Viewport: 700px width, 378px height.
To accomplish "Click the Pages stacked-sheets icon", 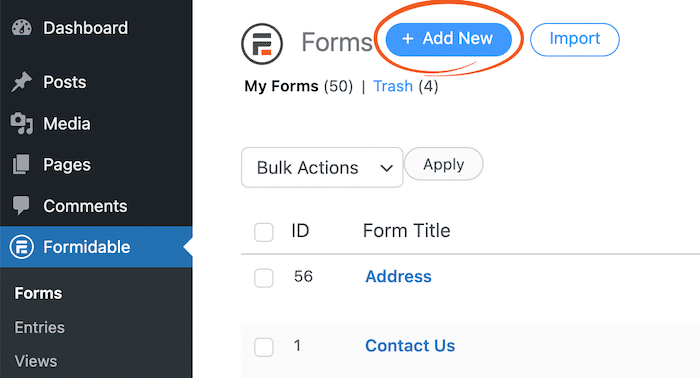I will click(21, 165).
